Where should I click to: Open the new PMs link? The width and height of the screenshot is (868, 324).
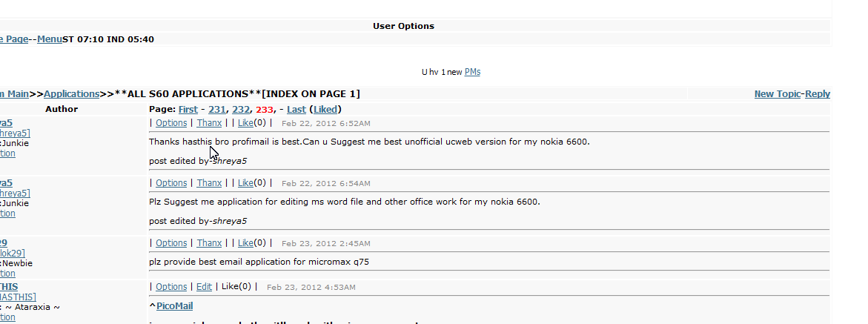pyautogui.click(x=472, y=72)
